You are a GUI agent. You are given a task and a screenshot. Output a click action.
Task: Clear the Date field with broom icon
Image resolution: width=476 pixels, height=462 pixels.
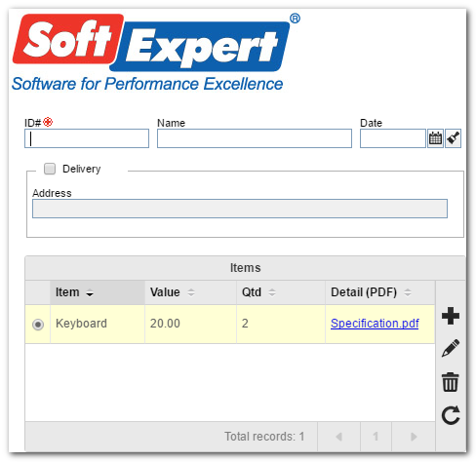(453, 138)
